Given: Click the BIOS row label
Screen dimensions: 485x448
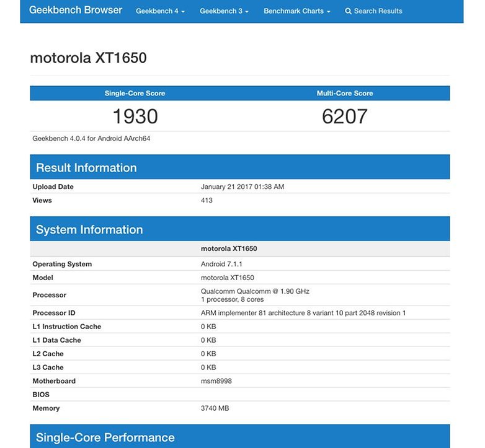Looking at the screenshot, I should (x=41, y=395).
